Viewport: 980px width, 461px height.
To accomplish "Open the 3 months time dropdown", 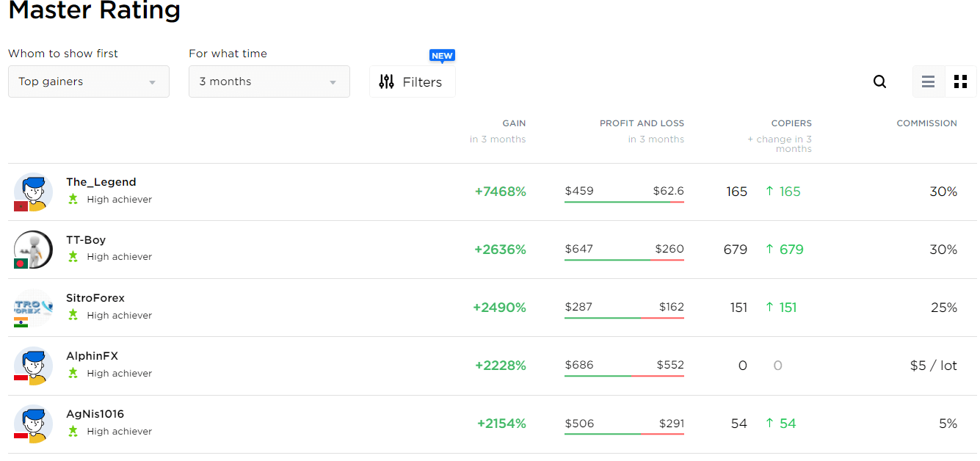I will (x=269, y=81).
